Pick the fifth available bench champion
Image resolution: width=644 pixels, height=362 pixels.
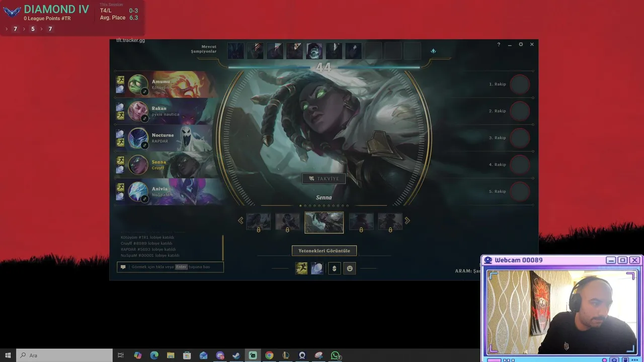[x=314, y=51]
